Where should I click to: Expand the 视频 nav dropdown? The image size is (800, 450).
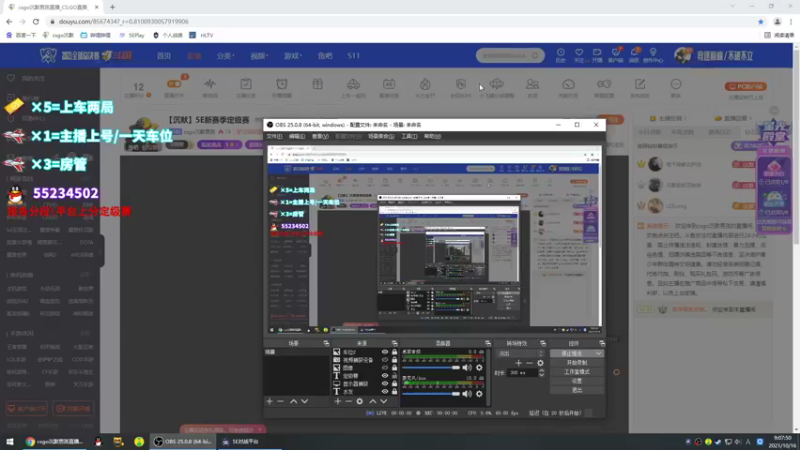tap(259, 56)
